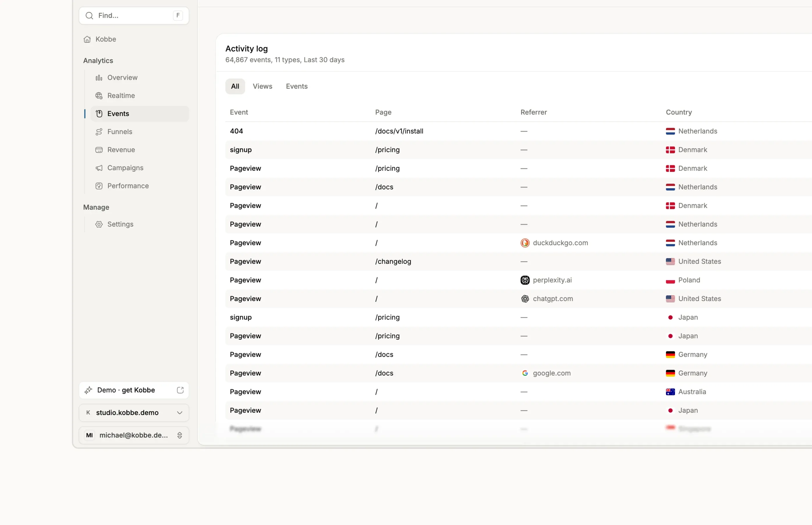Go to Funnels page
The height and width of the screenshot is (525, 812).
click(139, 132)
